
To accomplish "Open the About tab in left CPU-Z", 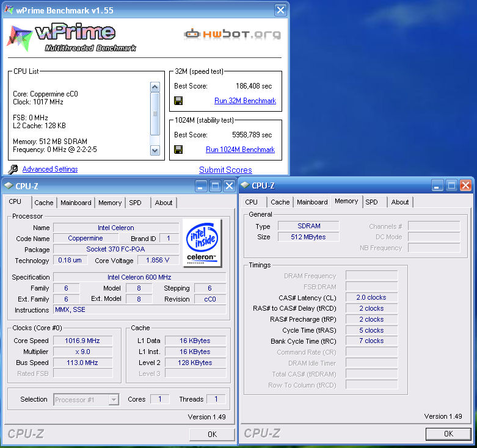I will pos(164,203).
